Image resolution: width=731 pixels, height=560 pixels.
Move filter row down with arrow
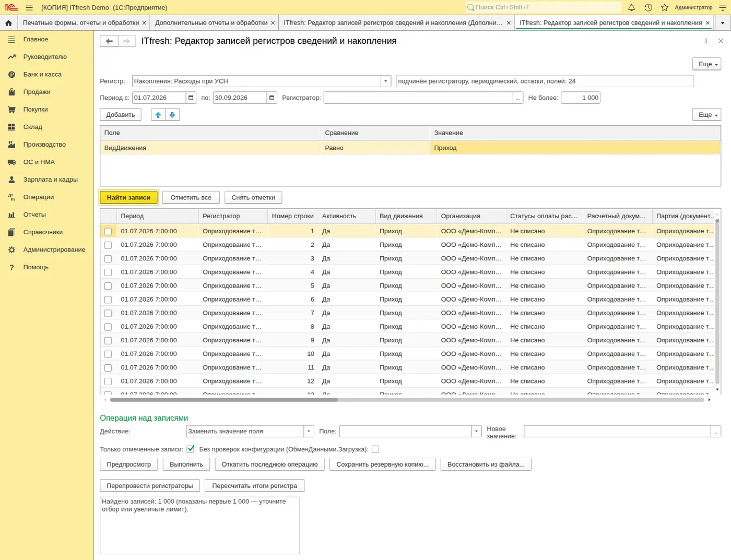point(172,115)
